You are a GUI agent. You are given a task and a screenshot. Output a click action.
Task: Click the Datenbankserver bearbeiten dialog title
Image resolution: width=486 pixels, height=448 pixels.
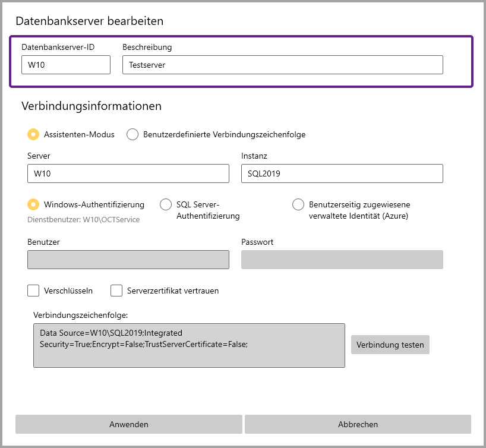pos(89,21)
